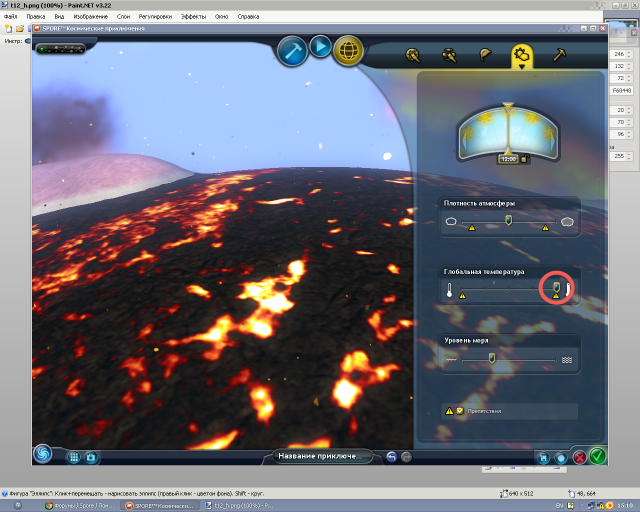This screenshot has width=640, height=512.
Task: Click the cold thermometer icon
Action: coord(449,289)
